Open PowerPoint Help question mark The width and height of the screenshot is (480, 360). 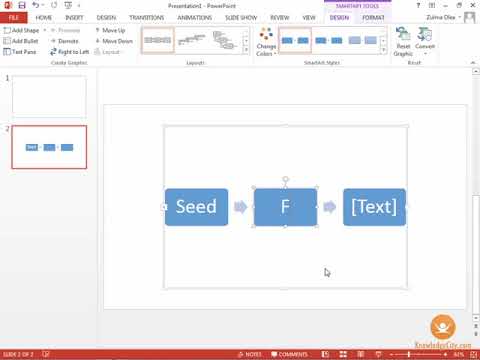(418, 5)
